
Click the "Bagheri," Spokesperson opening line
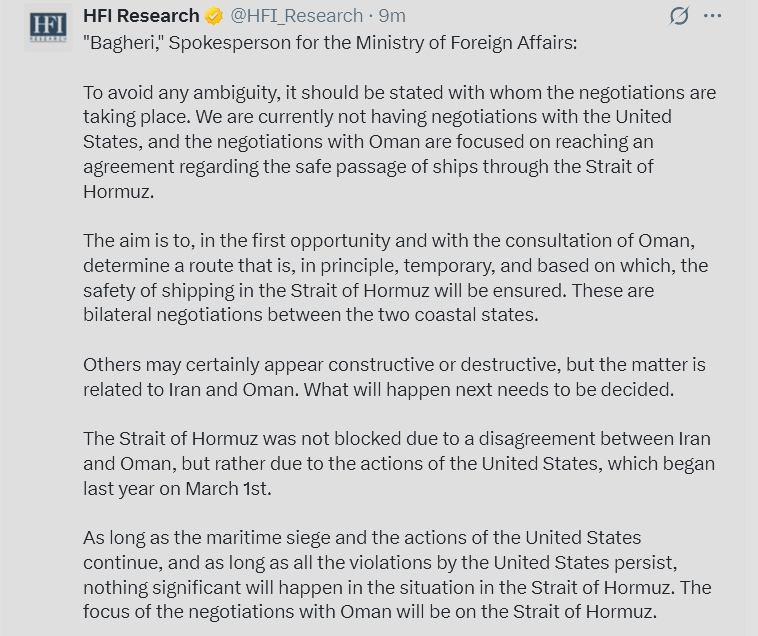point(330,43)
